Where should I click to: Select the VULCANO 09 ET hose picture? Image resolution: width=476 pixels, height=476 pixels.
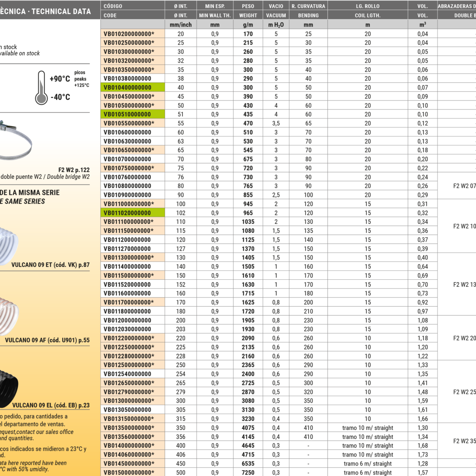[8, 245]
